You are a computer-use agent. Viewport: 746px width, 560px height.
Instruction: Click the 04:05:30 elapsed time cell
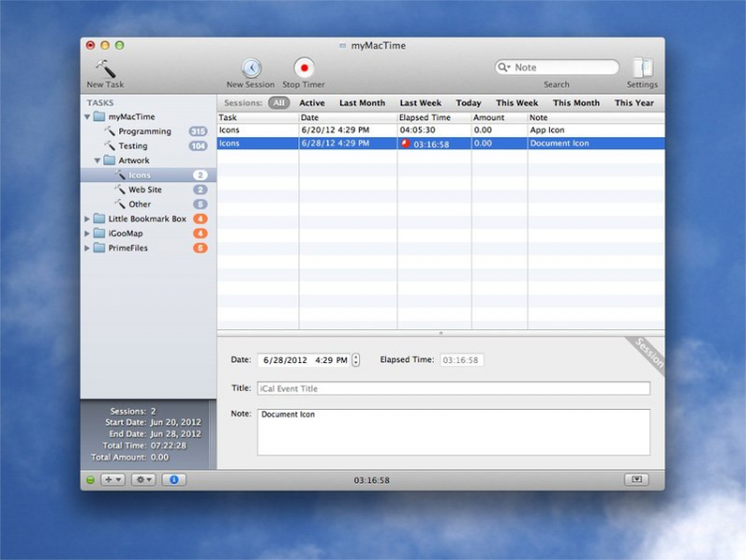coord(418,130)
